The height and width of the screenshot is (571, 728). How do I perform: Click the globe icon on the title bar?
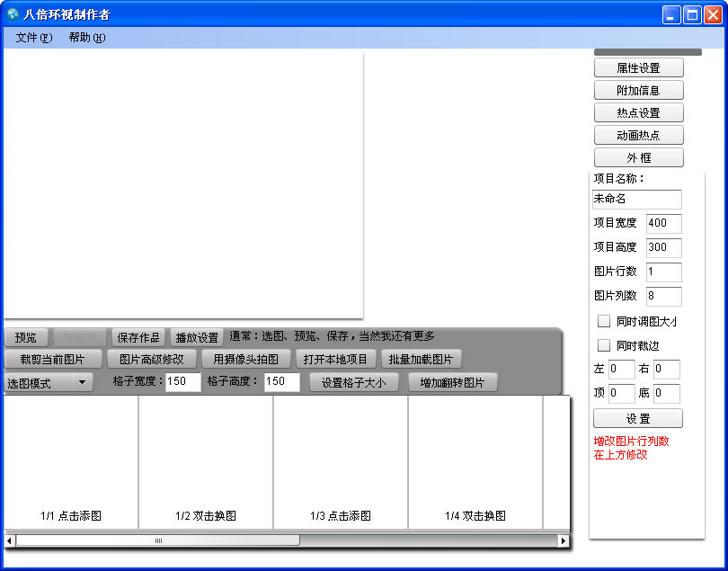(x=14, y=13)
